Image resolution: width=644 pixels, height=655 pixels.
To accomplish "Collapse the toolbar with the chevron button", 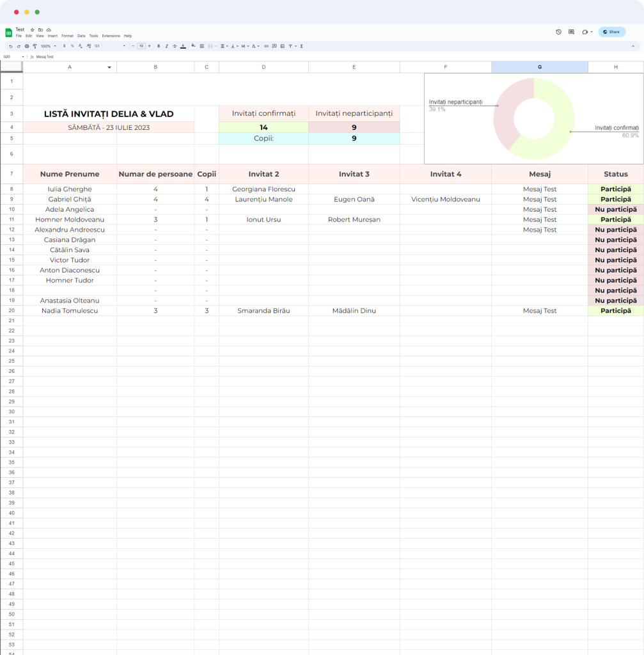I will click(x=633, y=46).
